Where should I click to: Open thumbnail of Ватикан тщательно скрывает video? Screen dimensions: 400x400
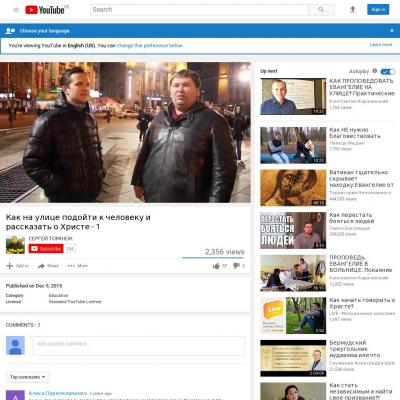(x=293, y=188)
